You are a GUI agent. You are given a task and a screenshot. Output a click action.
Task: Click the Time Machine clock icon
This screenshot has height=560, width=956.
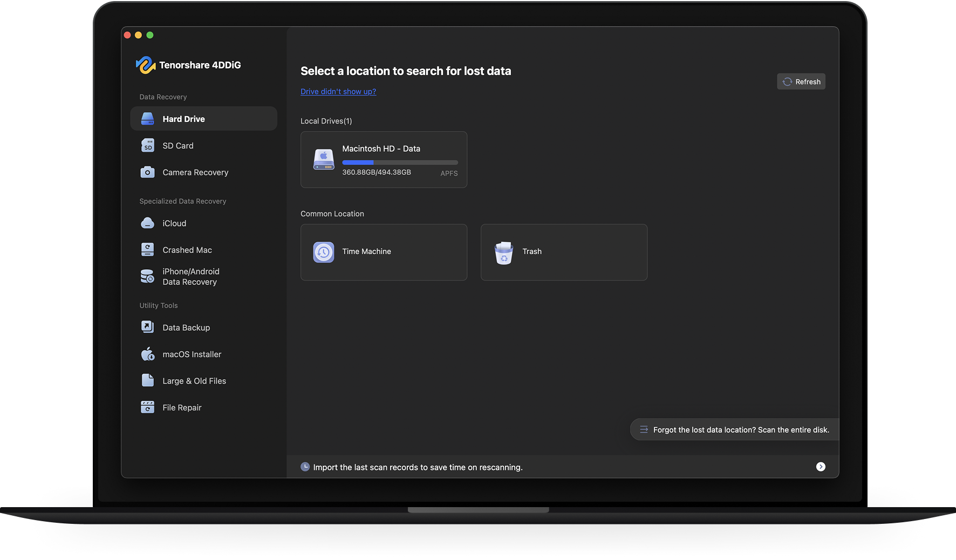coord(324,252)
